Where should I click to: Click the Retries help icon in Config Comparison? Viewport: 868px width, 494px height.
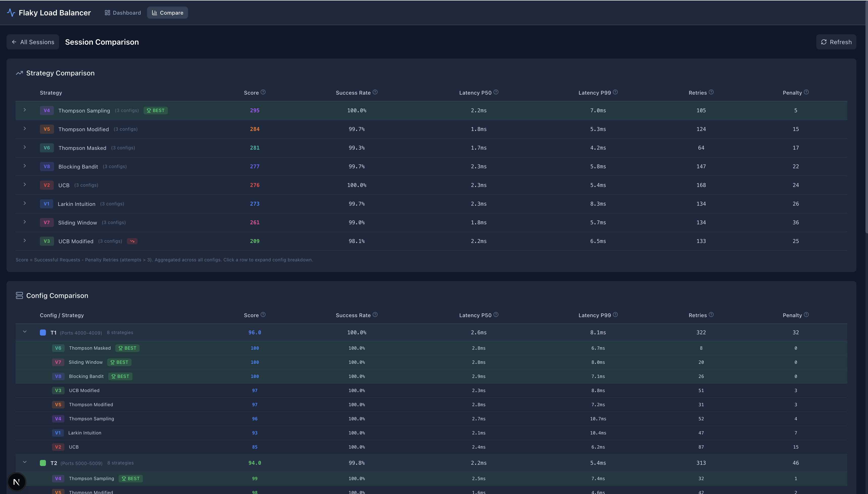(711, 315)
